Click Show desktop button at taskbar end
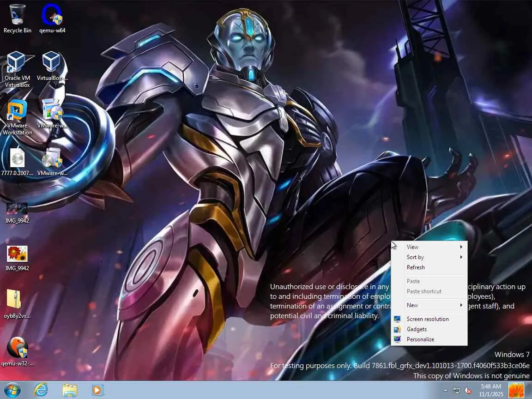 (x=528, y=390)
